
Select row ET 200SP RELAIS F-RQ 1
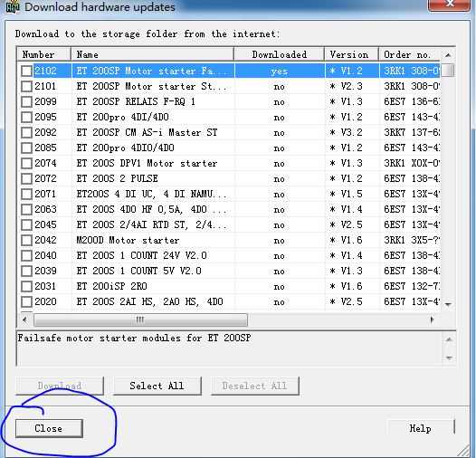pyautogui.click(x=228, y=101)
